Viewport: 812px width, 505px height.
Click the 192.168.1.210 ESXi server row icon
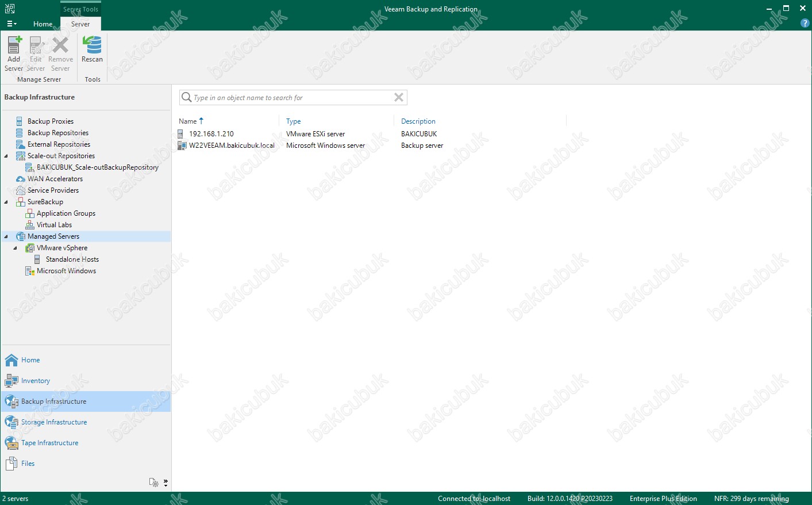[180, 134]
